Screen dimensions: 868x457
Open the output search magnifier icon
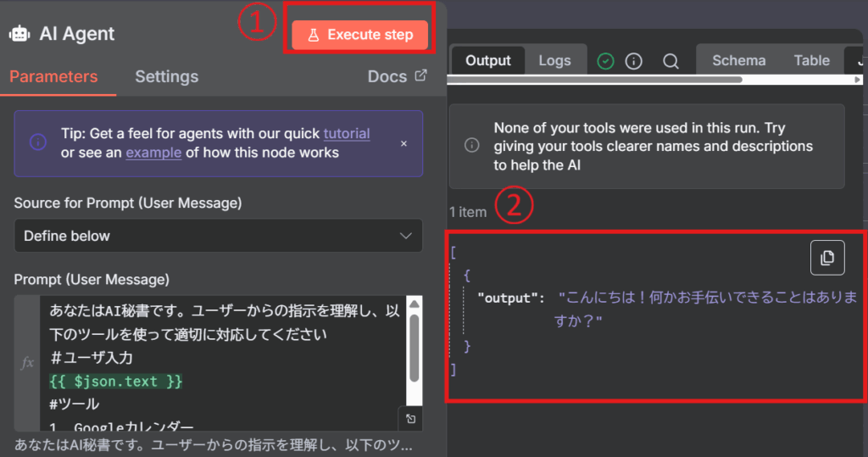[x=670, y=61]
